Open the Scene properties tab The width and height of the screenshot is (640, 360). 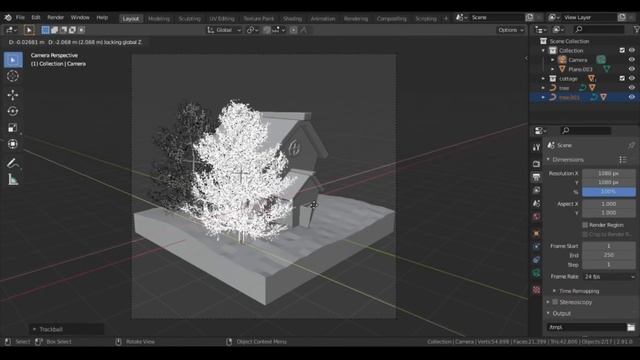pos(536,203)
